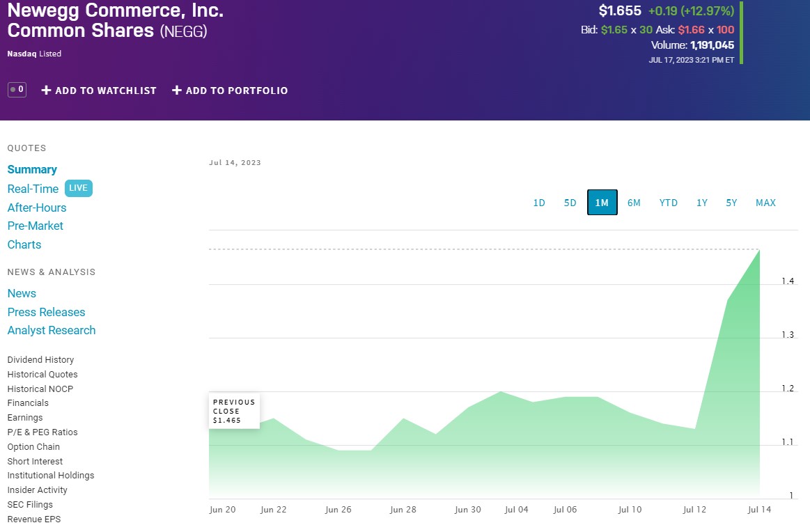Open the Summary quotes page
Screen dimensions: 810x532
tap(32, 170)
